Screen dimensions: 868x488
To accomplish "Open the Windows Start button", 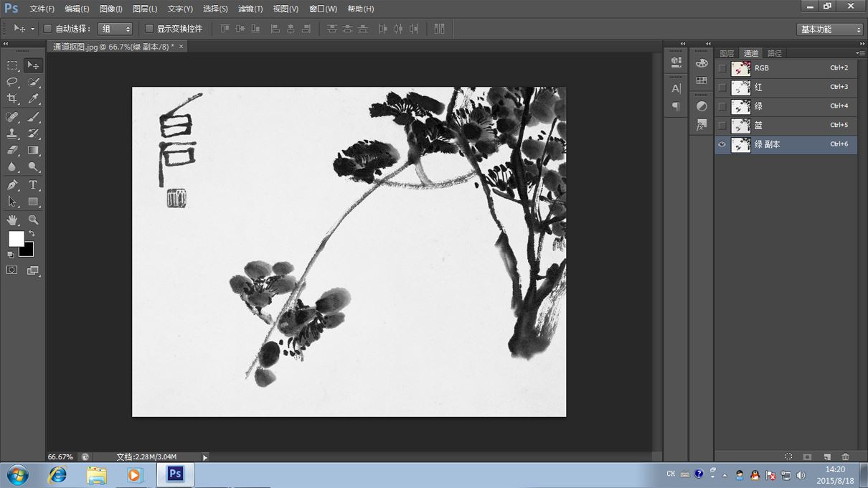I will pyautogui.click(x=17, y=475).
